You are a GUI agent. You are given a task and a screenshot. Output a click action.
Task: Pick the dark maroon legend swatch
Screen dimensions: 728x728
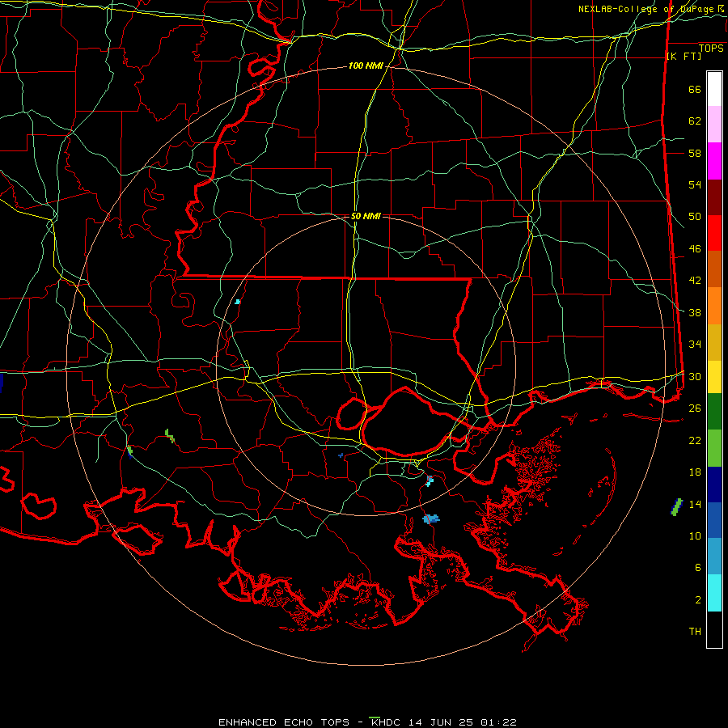[714, 197]
